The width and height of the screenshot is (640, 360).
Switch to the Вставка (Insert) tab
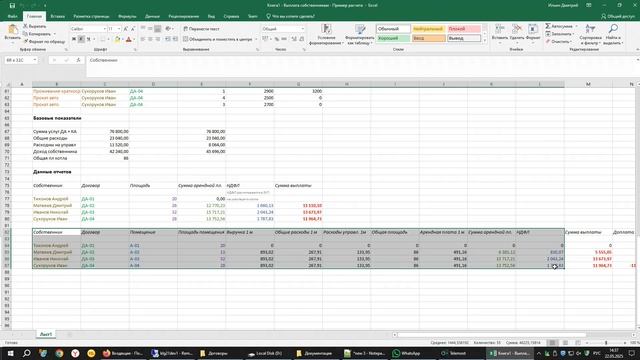58,16
